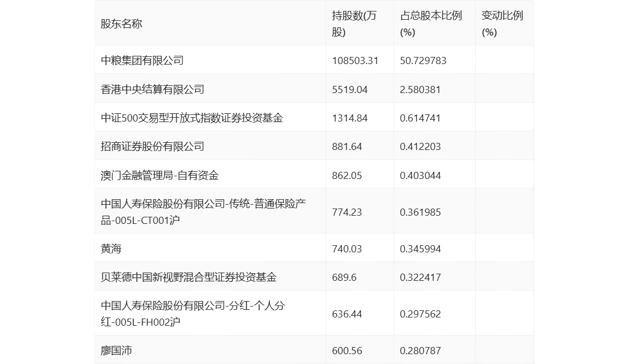Click the value 1314.84
The image size is (628, 364).
(350, 118)
